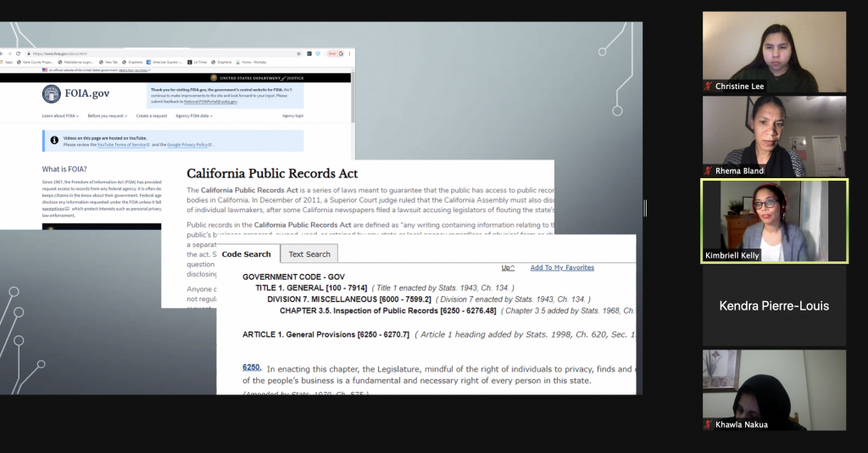Select Kimbriell Kelly's highlighted video tile

(x=774, y=221)
